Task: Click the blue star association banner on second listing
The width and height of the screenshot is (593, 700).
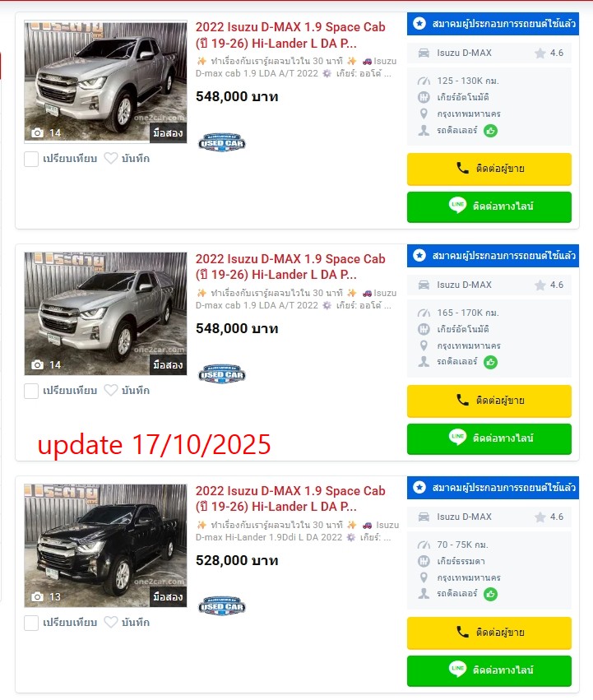Action: point(493,255)
